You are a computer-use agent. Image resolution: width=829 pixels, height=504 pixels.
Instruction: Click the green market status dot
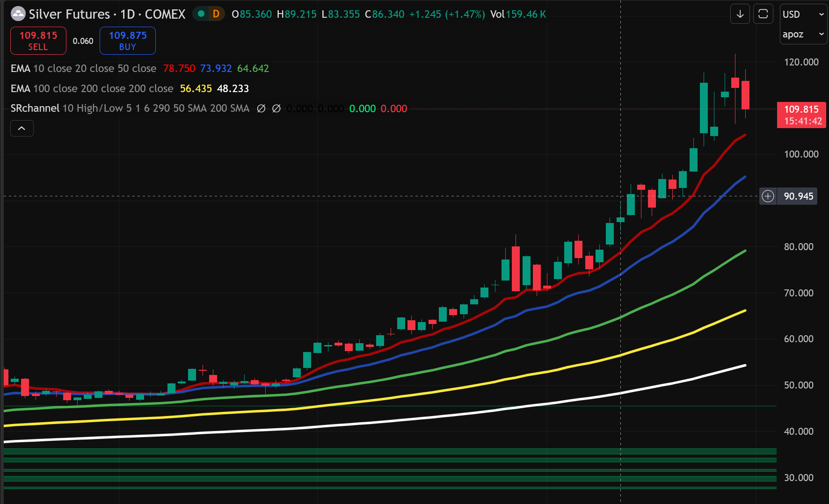pyautogui.click(x=201, y=14)
